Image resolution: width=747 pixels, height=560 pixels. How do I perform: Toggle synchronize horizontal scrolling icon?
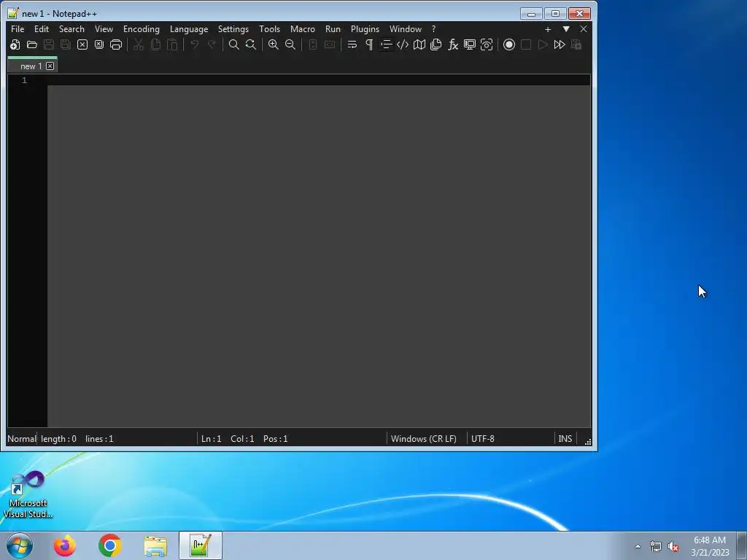[x=330, y=44]
